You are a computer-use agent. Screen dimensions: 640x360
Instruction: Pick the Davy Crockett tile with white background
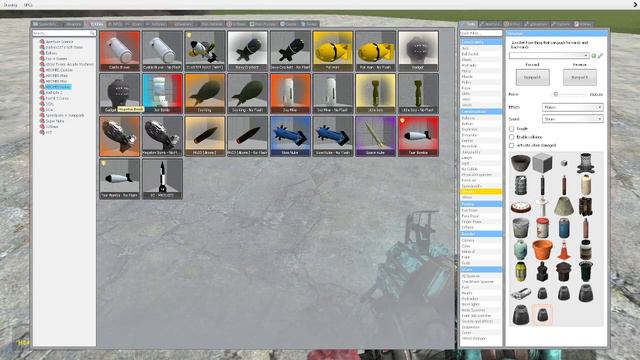[x=247, y=51]
